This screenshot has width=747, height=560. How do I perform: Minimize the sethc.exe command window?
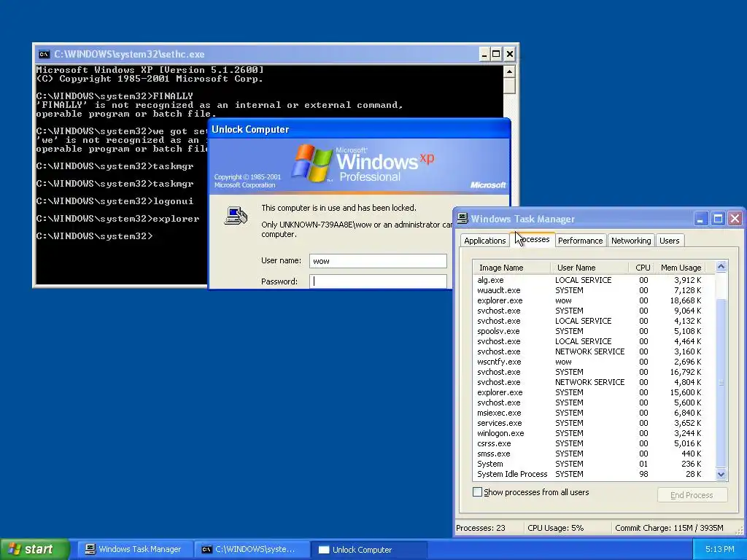pyautogui.click(x=484, y=54)
